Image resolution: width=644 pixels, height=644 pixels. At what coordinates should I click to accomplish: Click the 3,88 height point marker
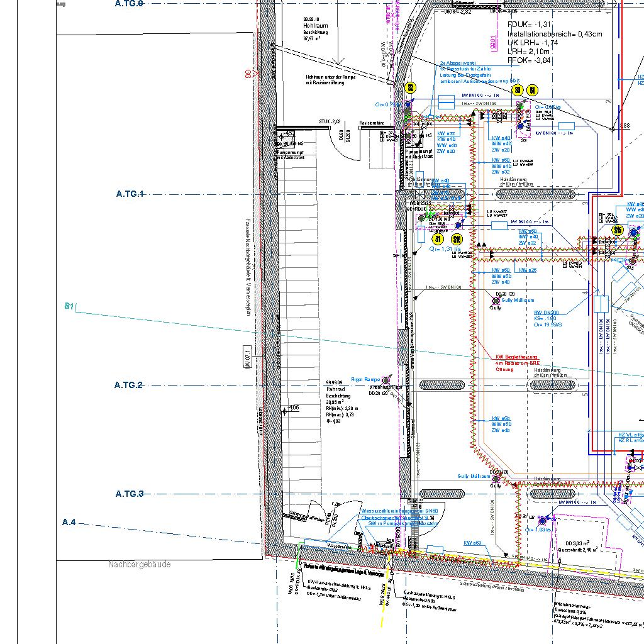coord(613,129)
